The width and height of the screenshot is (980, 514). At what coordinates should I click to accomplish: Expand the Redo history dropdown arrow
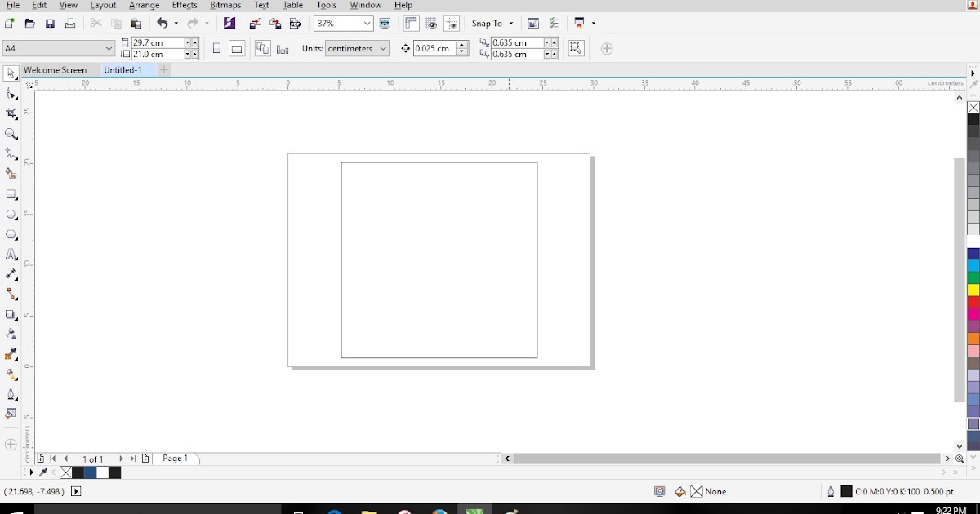[206, 24]
